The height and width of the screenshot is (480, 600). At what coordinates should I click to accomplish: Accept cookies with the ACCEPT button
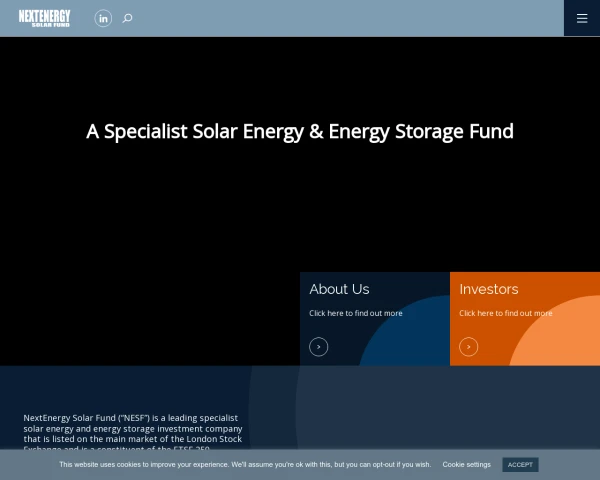[x=520, y=465]
